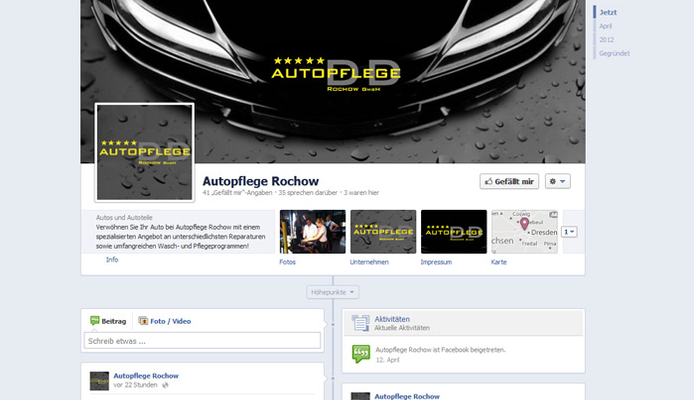
Task: Click the Unternehmen link
Action: pyautogui.click(x=369, y=262)
